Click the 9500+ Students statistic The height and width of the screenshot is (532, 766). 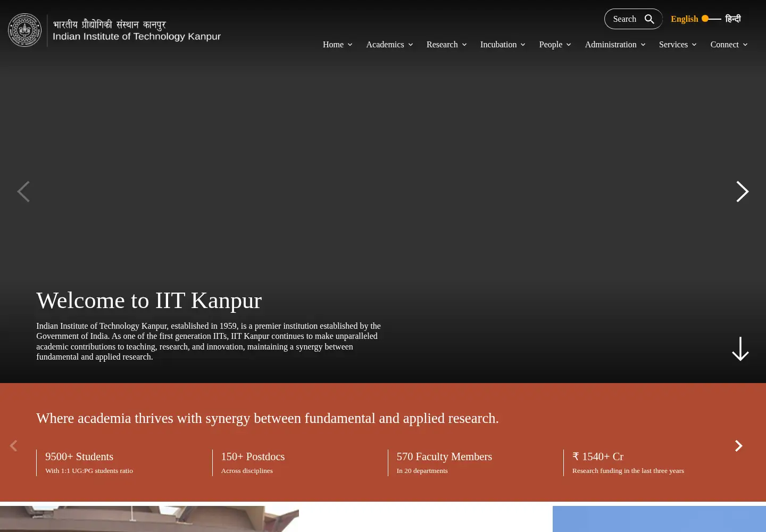[x=79, y=456]
